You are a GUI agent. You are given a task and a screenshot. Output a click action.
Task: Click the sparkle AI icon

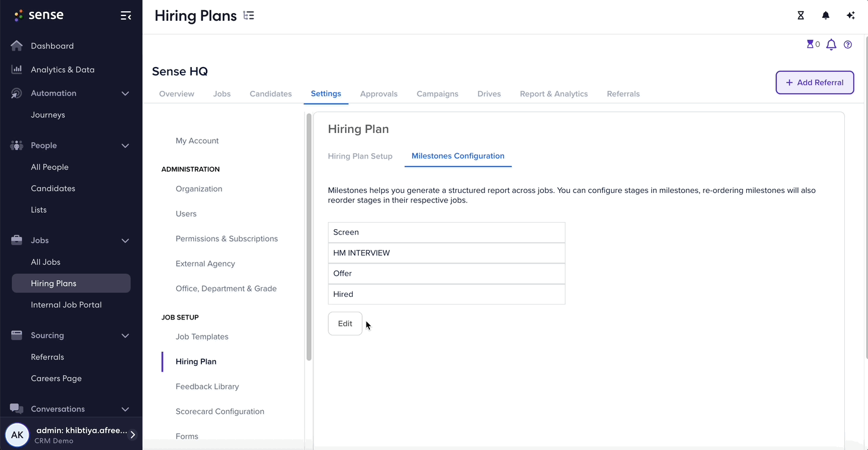click(850, 15)
